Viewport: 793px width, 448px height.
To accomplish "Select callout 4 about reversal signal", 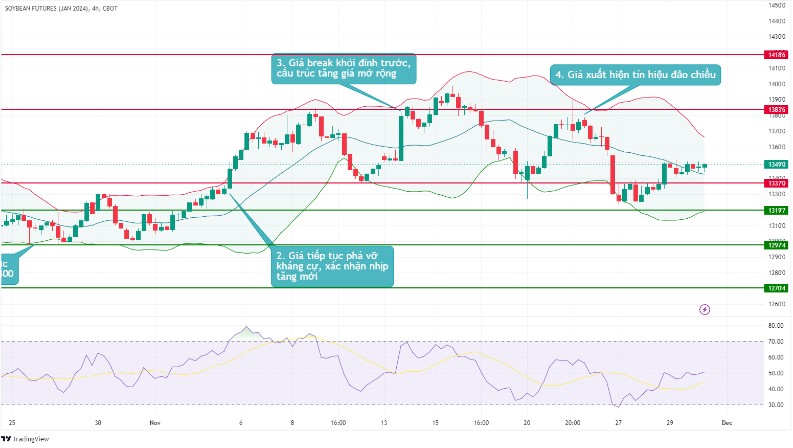I will point(635,73).
